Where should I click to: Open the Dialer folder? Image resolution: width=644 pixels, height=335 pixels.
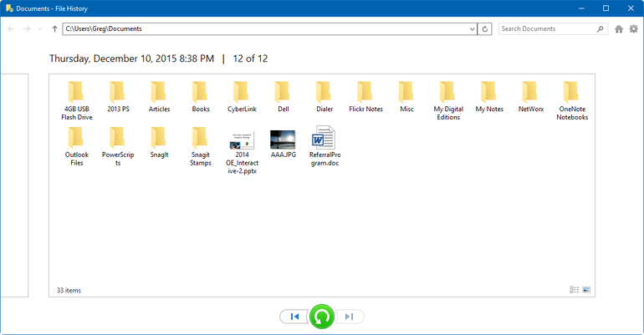point(325,97)
